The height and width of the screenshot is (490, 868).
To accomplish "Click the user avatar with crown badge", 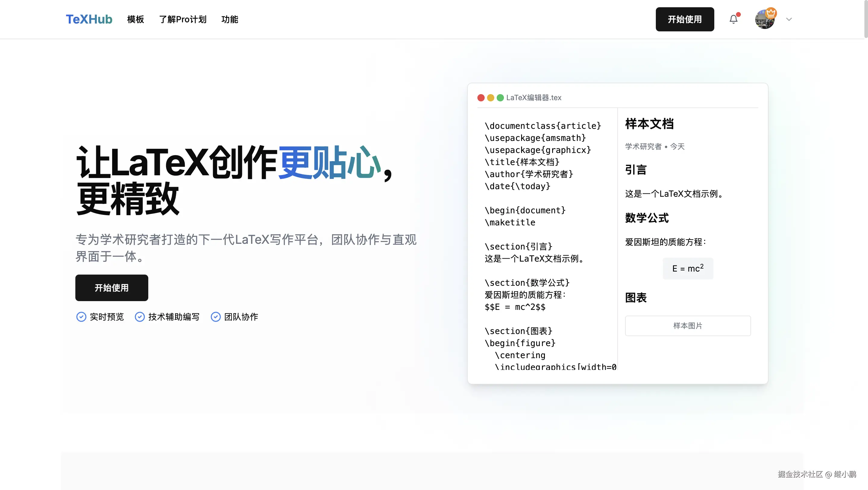I will (x=764, y=19).
